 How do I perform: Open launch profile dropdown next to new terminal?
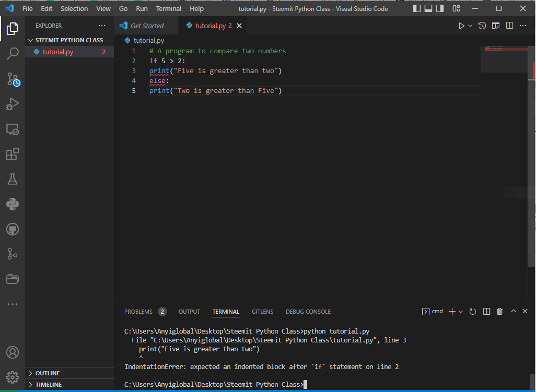(x=461, y=312)
